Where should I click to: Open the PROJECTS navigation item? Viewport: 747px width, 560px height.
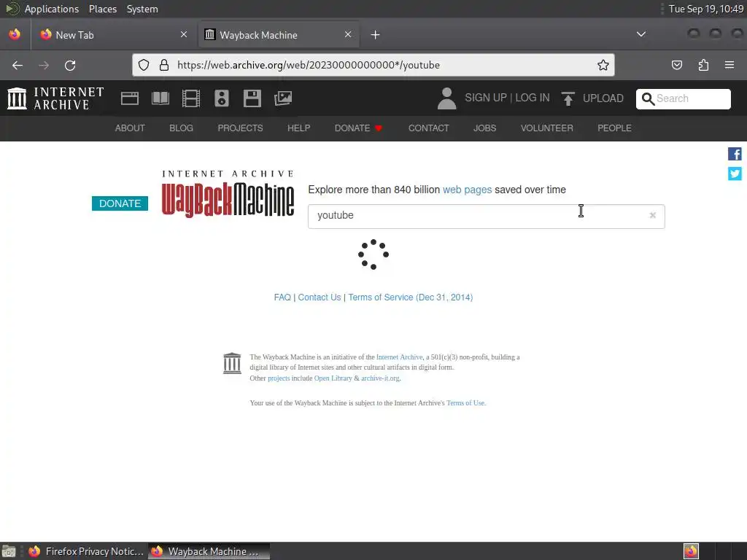click(240, 128)
